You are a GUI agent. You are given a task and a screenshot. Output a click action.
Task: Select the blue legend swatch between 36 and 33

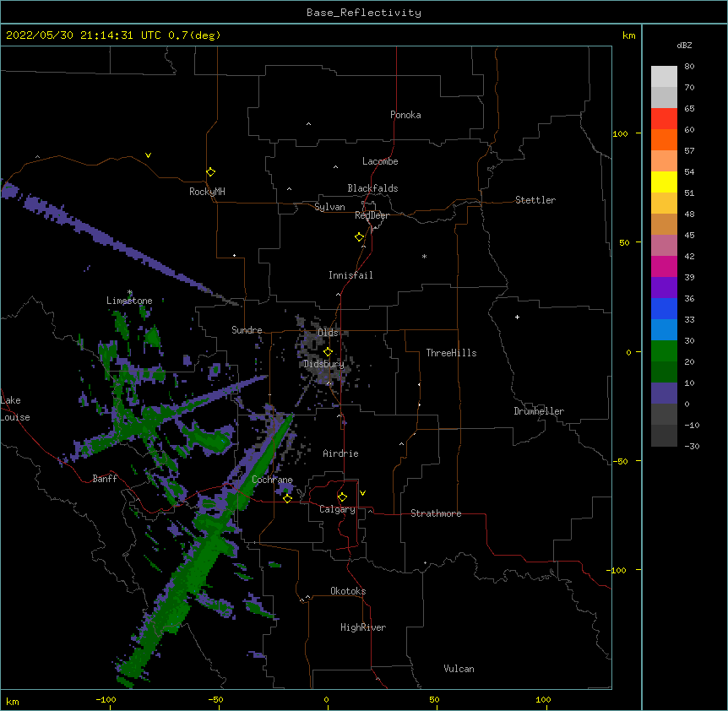click(x=664, y=308)
